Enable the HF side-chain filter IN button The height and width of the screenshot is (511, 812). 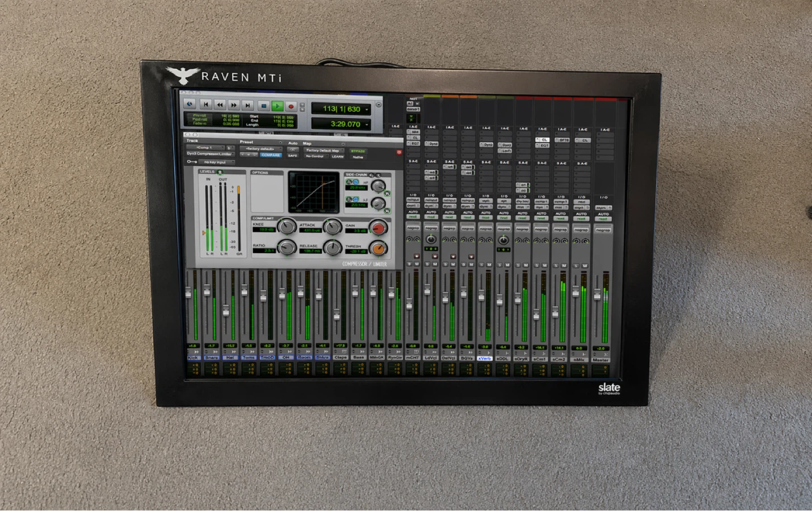coord(388,193)
